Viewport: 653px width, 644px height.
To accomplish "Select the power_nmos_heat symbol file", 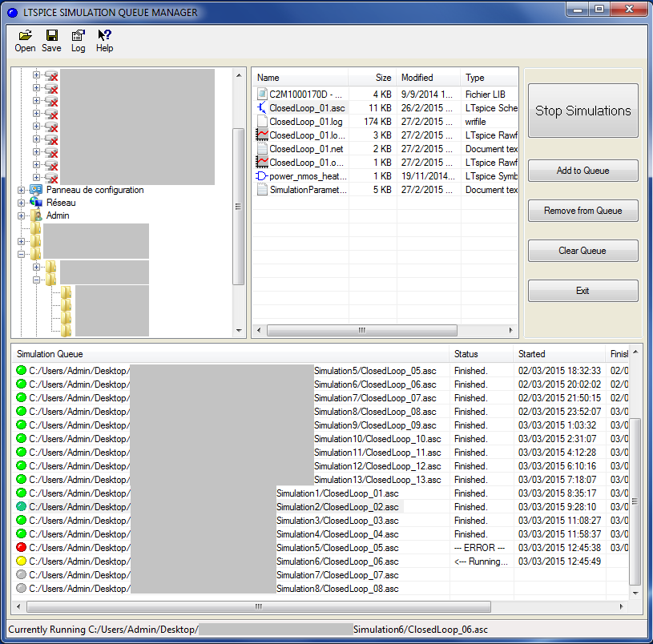I will (x=306, y=176).
